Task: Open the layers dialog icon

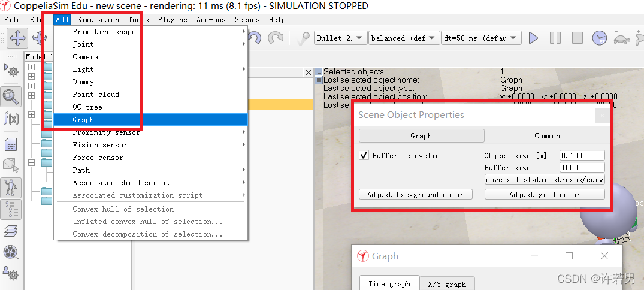Action: (x=11, y=231)
